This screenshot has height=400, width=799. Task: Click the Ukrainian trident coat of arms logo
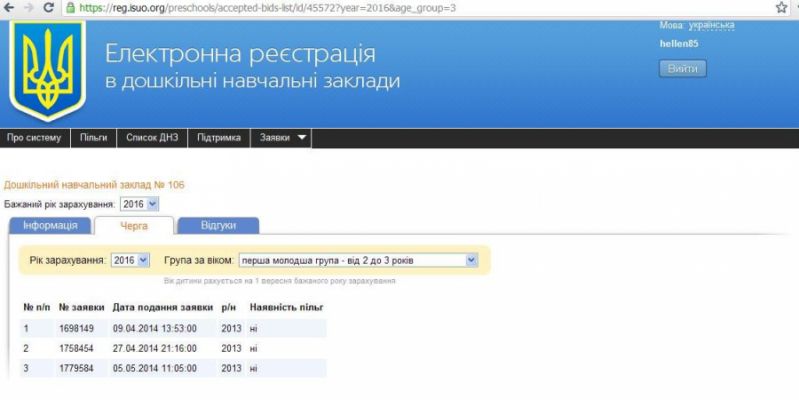click(x=46, y=70)
